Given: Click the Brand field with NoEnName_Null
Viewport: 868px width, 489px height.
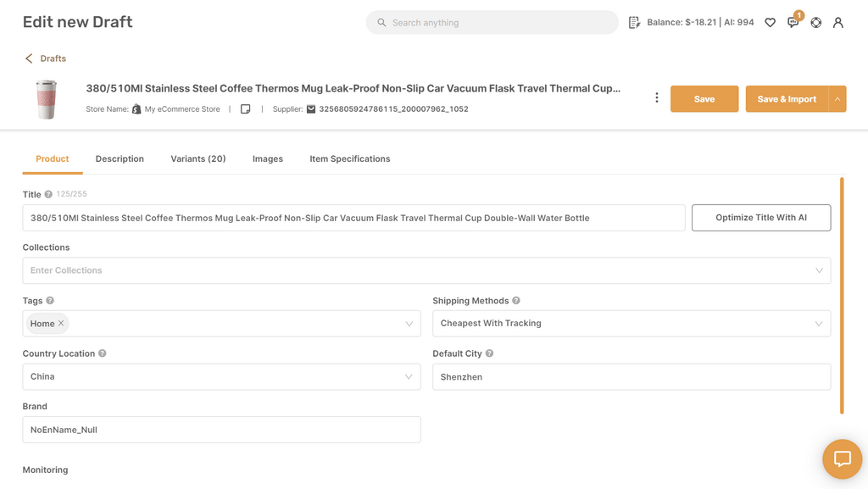Looking at the screenshot, I should point(221,430).
